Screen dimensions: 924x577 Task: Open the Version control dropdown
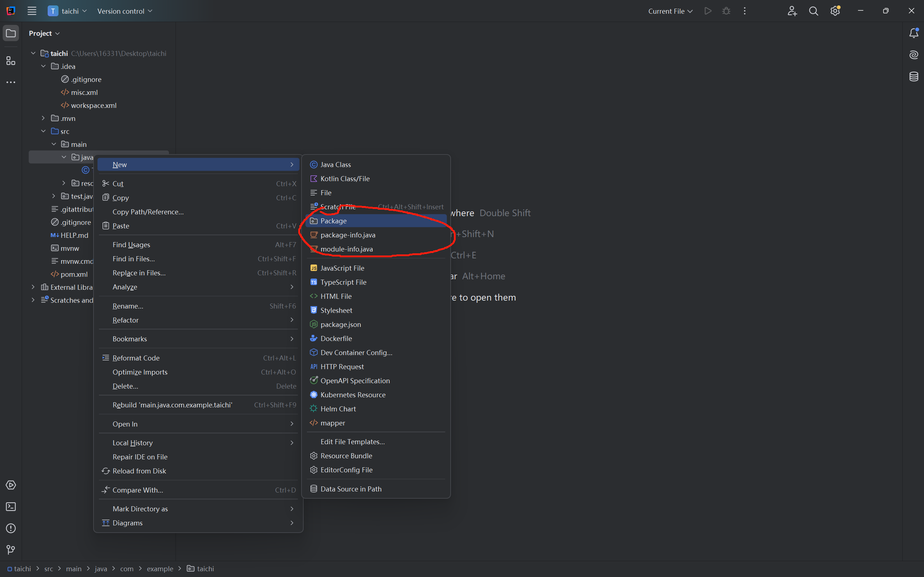125,11
